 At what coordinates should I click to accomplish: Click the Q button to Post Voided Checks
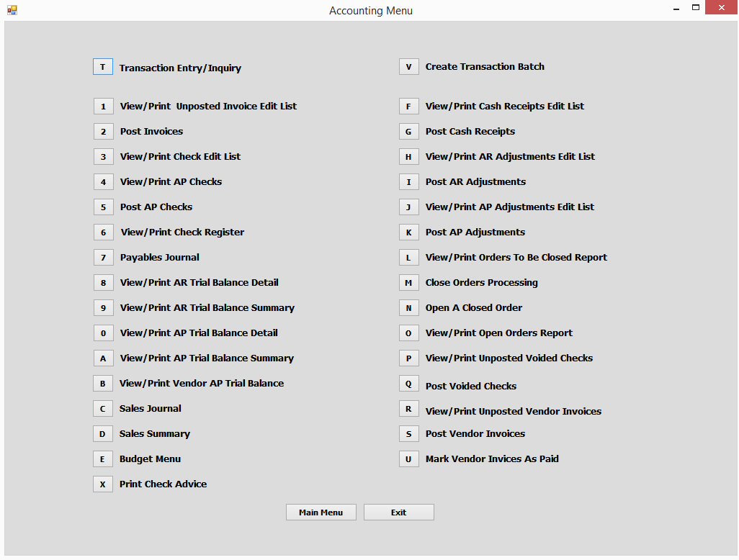tap(408, 384)
